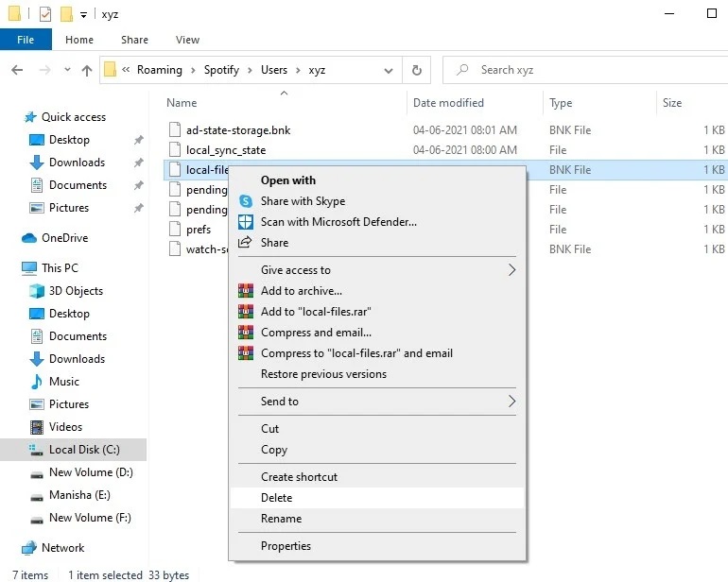Open pinned Desktop under Quick access

pyautogui.click(x=69, y=140)
